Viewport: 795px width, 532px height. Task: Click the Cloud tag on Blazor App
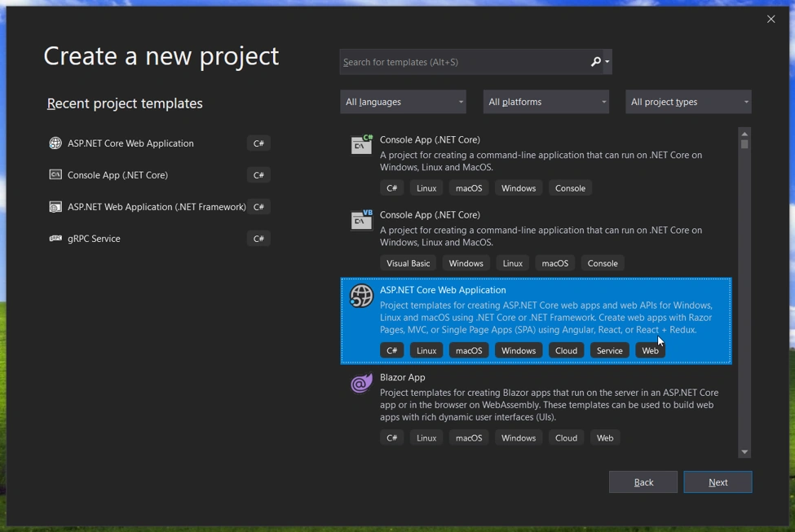pos(566,437)
